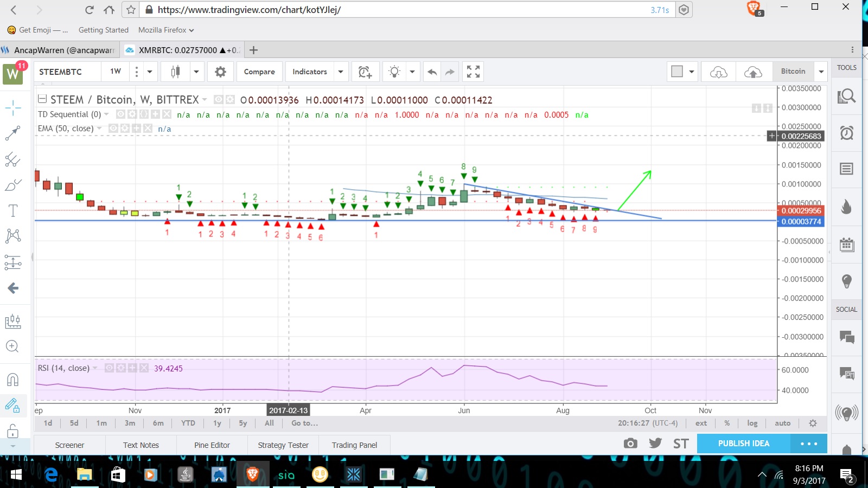Open the Pine Editor tab
868x488 pixels.
tap(212, 445)
